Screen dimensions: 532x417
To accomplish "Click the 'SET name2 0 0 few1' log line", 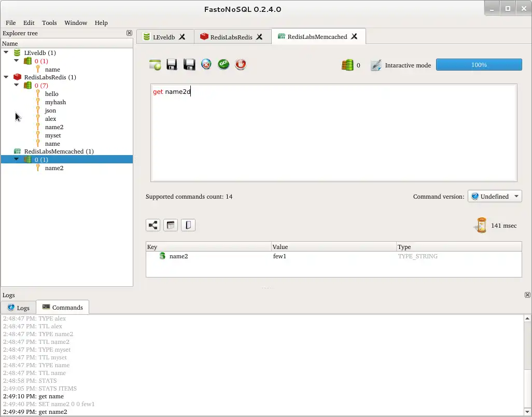I will 49,404.
